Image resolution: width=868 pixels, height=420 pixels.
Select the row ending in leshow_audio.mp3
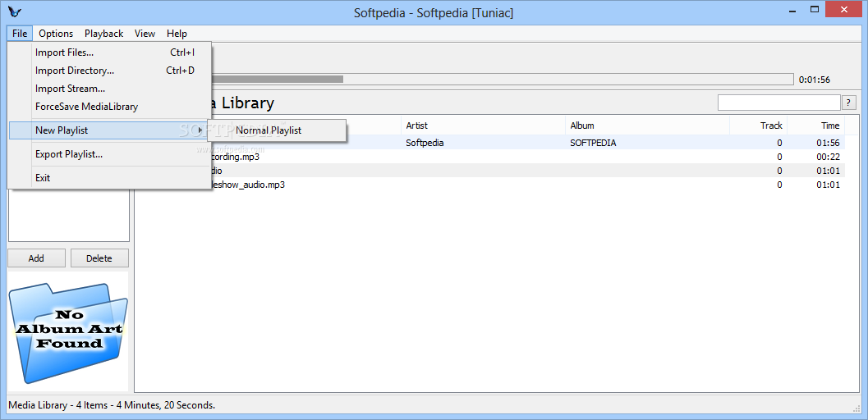(491, 185)
